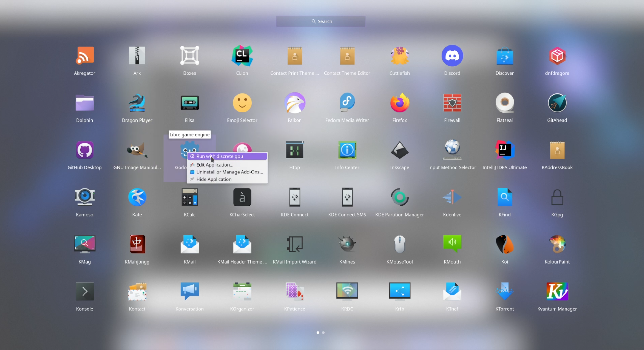Launch KRDC remote desktop client
Viewport: 644px width, 350px height.
pyautogui.click(x=347, y=291)
